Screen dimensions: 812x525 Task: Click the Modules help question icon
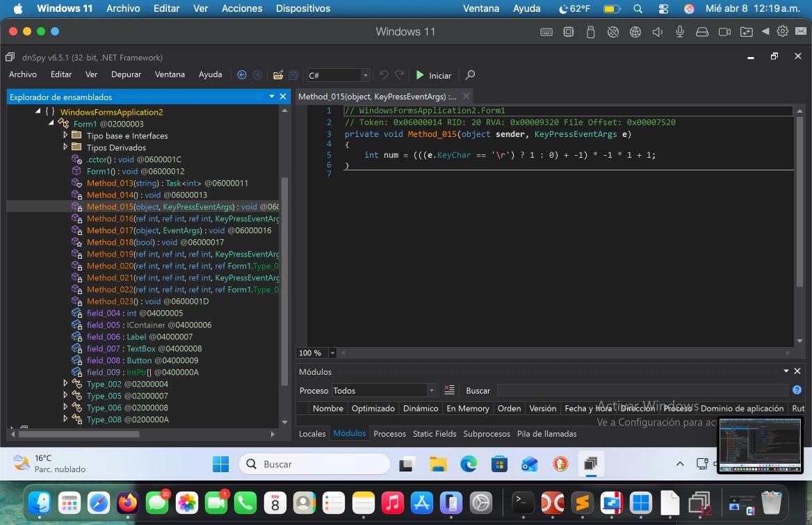(797, 390)
